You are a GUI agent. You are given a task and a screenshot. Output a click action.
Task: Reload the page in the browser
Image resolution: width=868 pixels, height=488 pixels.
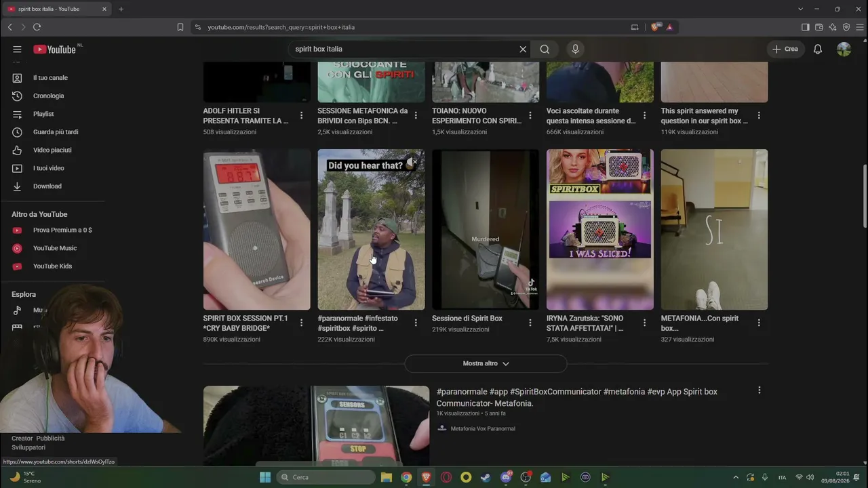pyautogui.click(x=37, y=27)
